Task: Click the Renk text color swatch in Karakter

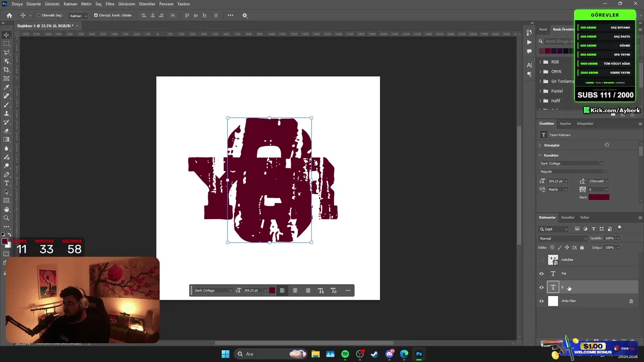Action: pyautogui.click(x=599, y=197)
